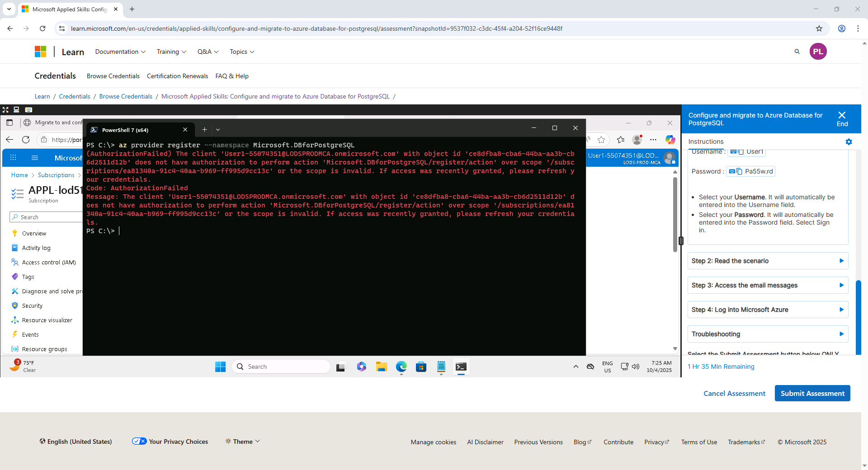Click the Cancel Assessment link
Image resolution: width=868 pixels, height=470 pixels.
tap(734, 394)
